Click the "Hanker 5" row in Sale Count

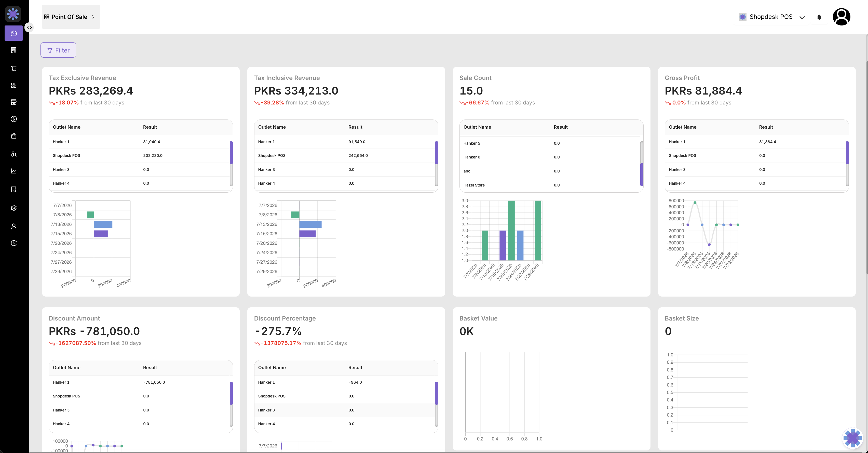[550, 143]
